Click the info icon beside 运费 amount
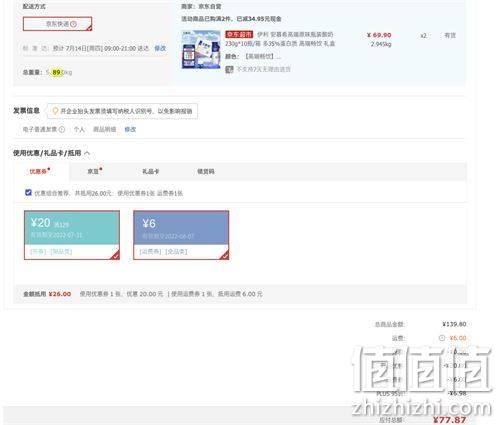501x425 pixels. click(x=442, y=338)
